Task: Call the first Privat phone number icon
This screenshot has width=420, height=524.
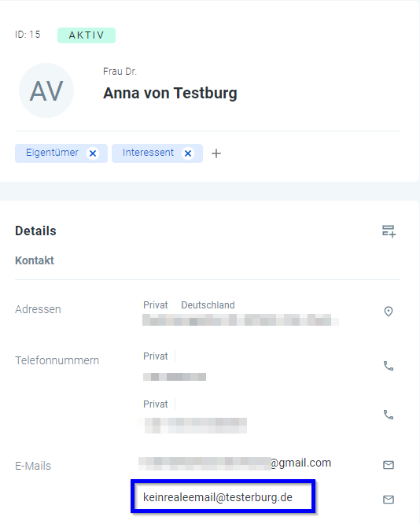Action: (x=389, y=366)
